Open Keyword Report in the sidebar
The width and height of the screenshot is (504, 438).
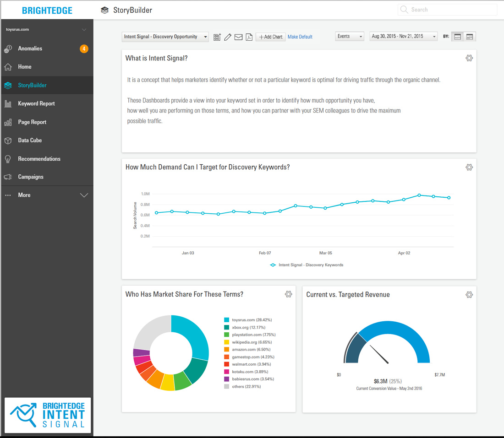(36, 103)
